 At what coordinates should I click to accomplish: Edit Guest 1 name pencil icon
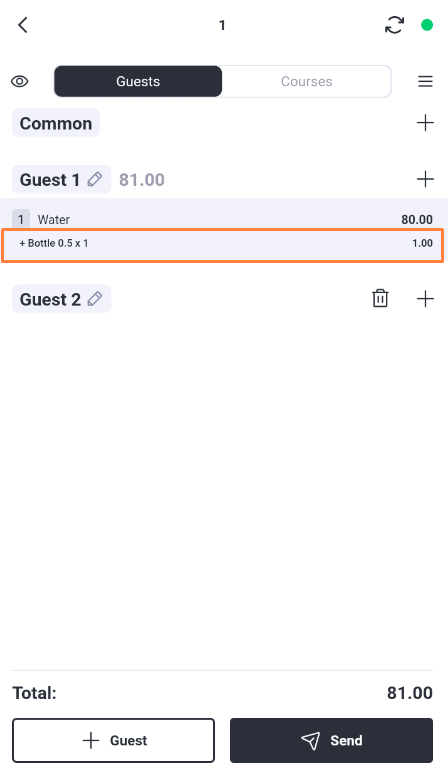[x=95, y=179]
